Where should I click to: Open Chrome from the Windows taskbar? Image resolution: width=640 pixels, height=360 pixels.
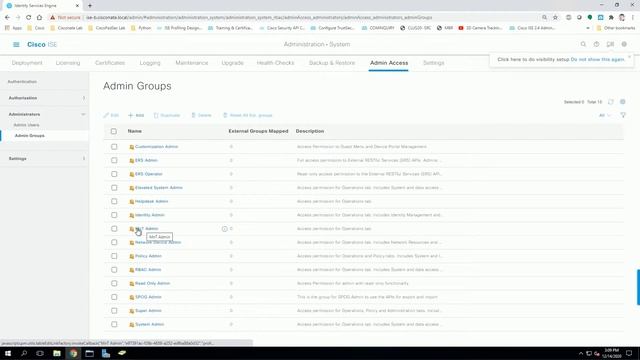[73, 353]
